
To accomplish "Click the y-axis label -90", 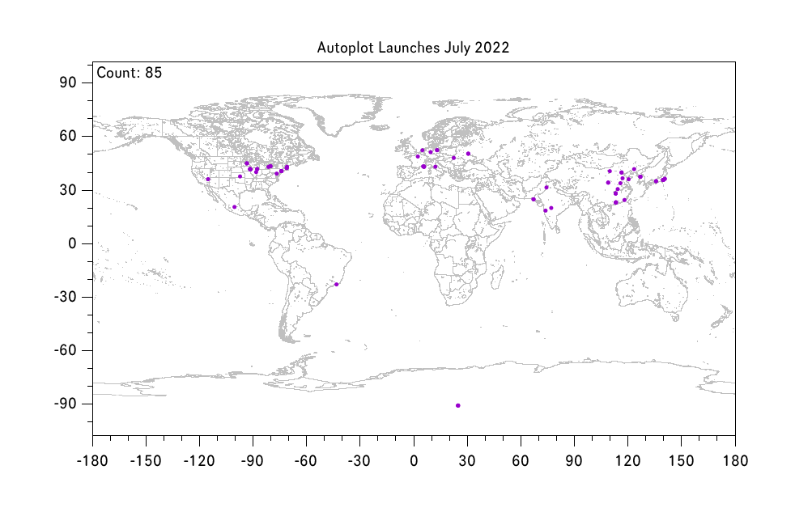I will point(66,404).
